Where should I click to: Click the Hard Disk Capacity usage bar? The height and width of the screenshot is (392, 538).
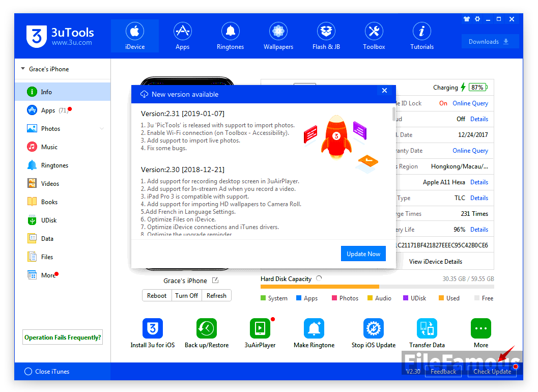(x=377, y=287)
